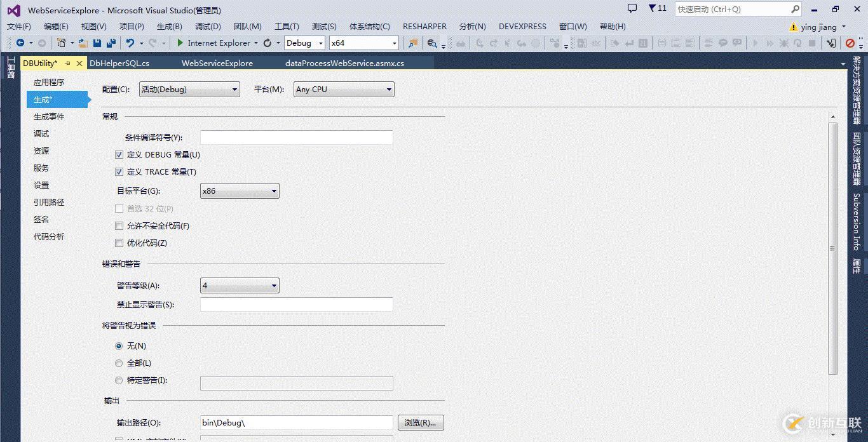868x442 pixels.
Task: Enable the 允许不安全代码 checkbox
Action: (x=119, y=225)
